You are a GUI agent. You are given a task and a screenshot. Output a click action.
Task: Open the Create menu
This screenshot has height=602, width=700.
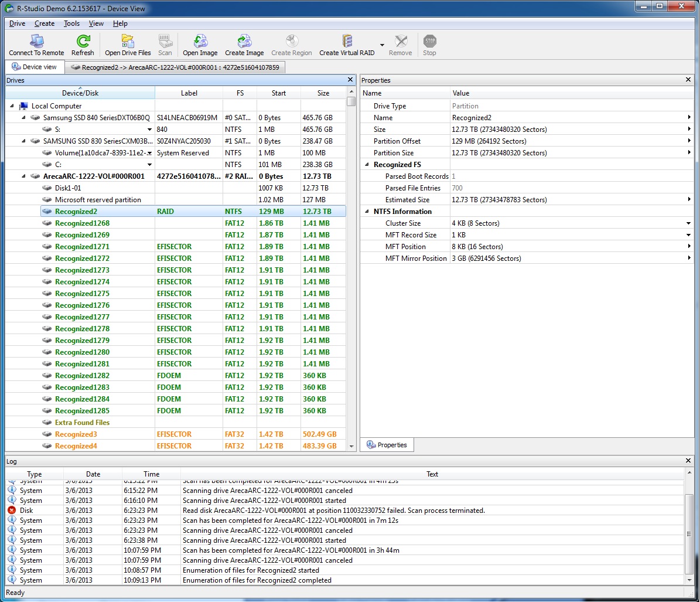point(44,23)
